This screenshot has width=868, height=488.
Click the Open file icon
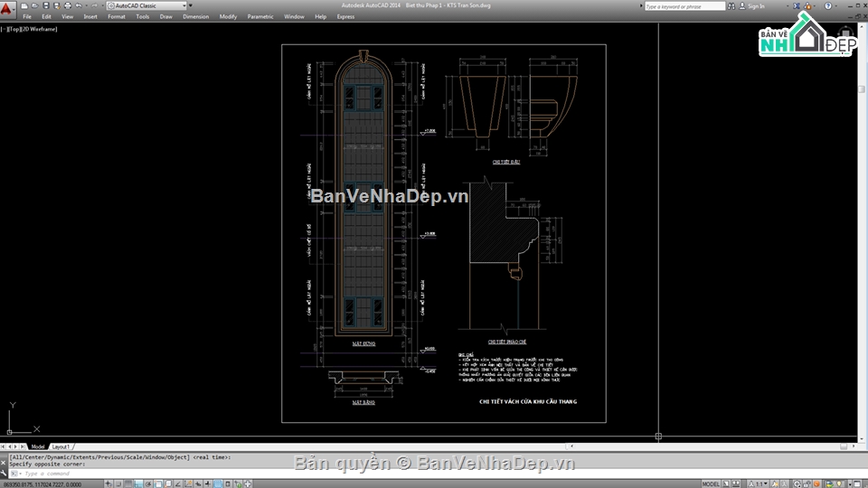(35, 5)
